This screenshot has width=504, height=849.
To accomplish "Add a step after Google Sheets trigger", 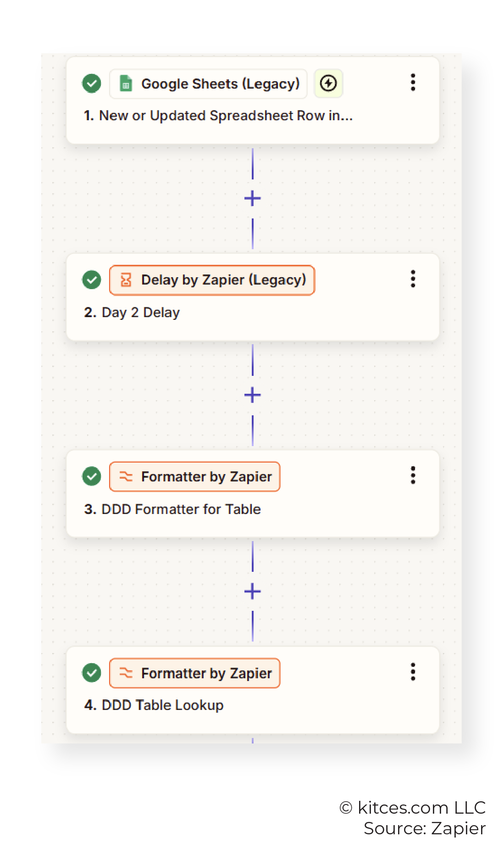I will (x=252, y=199).
